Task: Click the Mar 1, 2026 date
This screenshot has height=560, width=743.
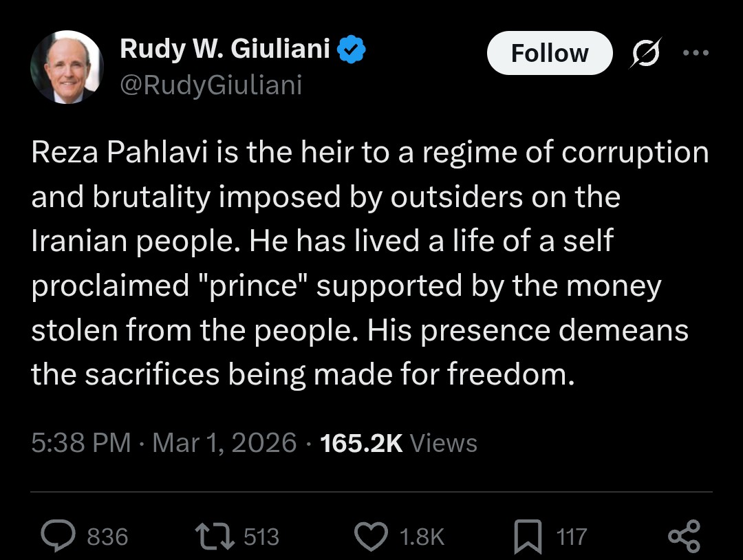Action: click(224, 442)
